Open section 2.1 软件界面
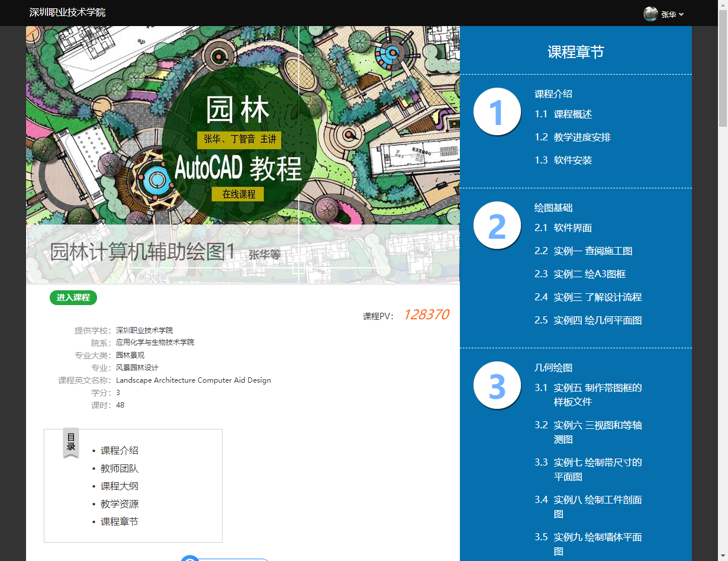The image size is (728, 561). click(563, 228)
